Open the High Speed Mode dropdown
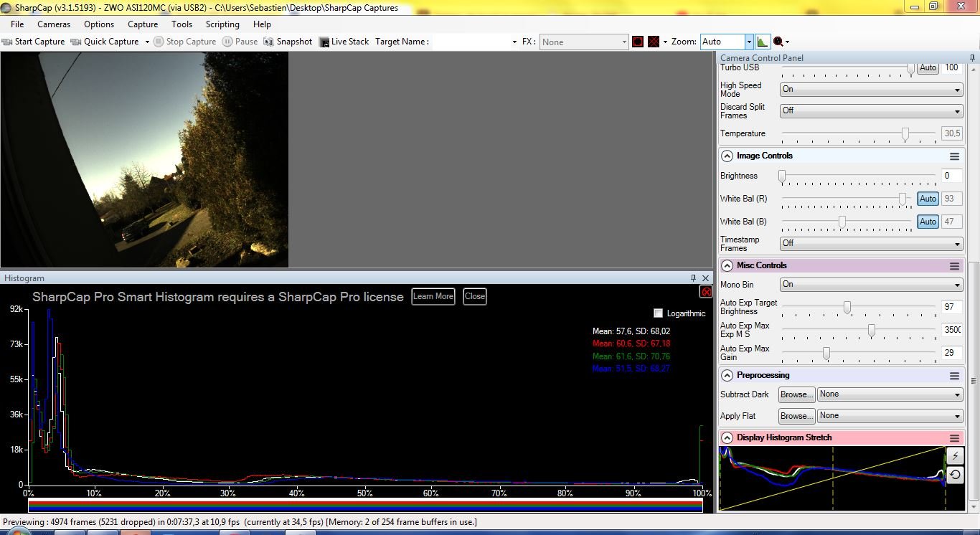Image resolution: width=980 pixels, height=535 pixels. (x=871, y=89)
